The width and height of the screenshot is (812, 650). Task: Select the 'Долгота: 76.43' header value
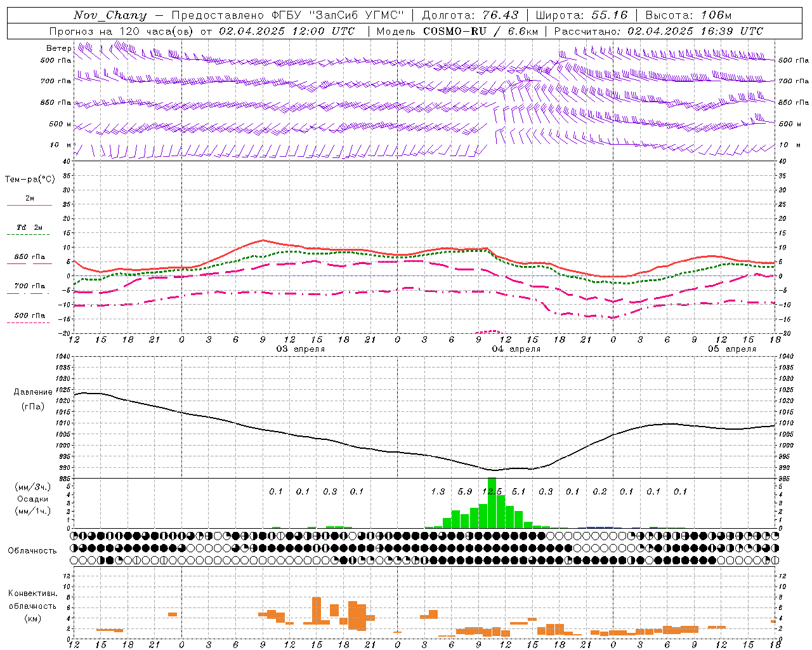click(x=470, y=15)
